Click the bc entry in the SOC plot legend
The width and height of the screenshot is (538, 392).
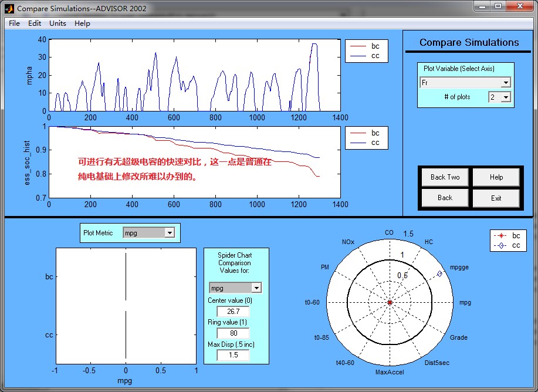[x=366, y=133]
